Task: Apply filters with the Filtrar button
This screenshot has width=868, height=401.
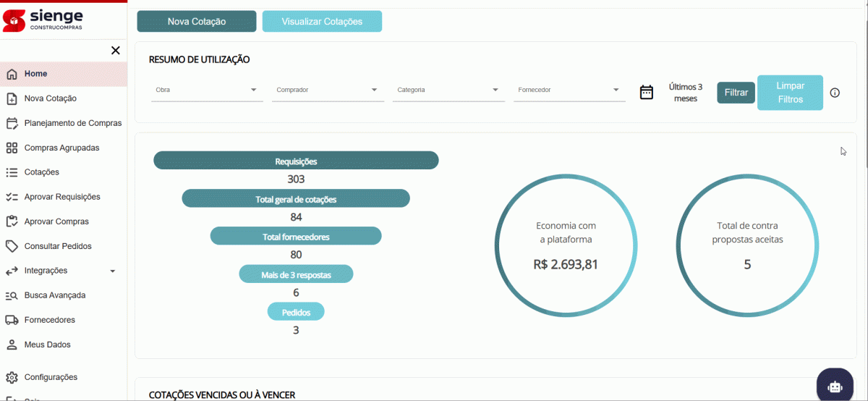Action: [x=736, y=93]
